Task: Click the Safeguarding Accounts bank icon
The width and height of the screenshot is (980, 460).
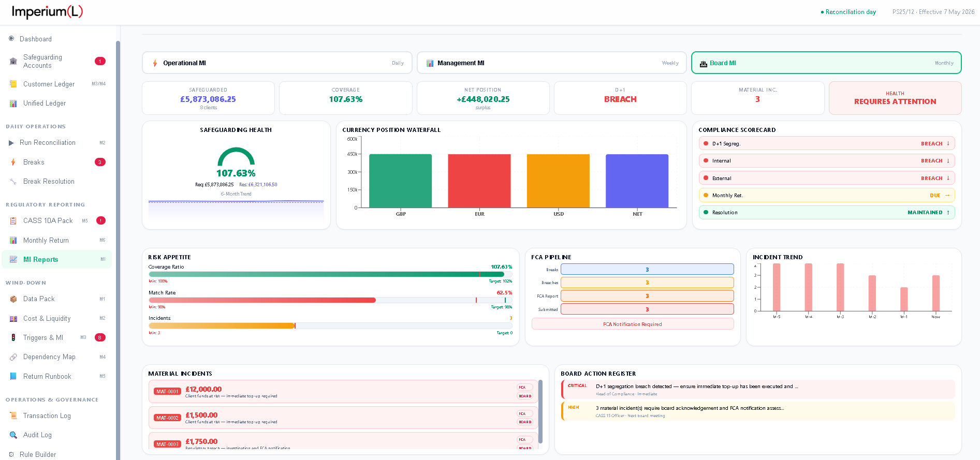Action: (13, 61)
